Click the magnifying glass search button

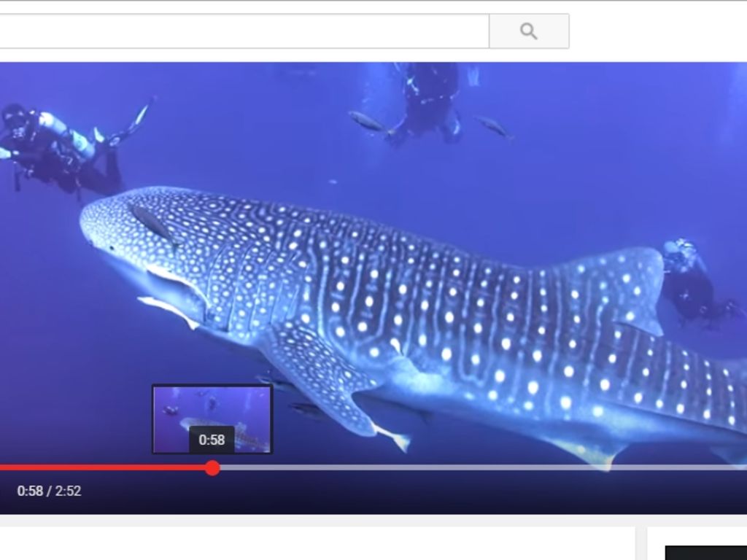[x=529, y=31]
